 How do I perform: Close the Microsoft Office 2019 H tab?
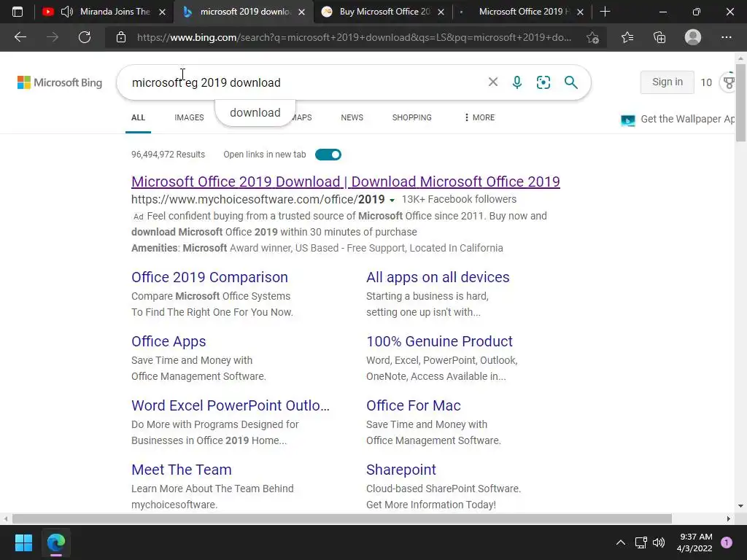pos(580,12)
